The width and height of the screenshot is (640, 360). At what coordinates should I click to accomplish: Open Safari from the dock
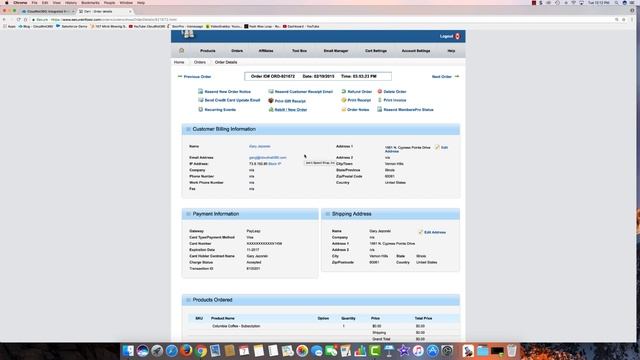pos(171,351)
